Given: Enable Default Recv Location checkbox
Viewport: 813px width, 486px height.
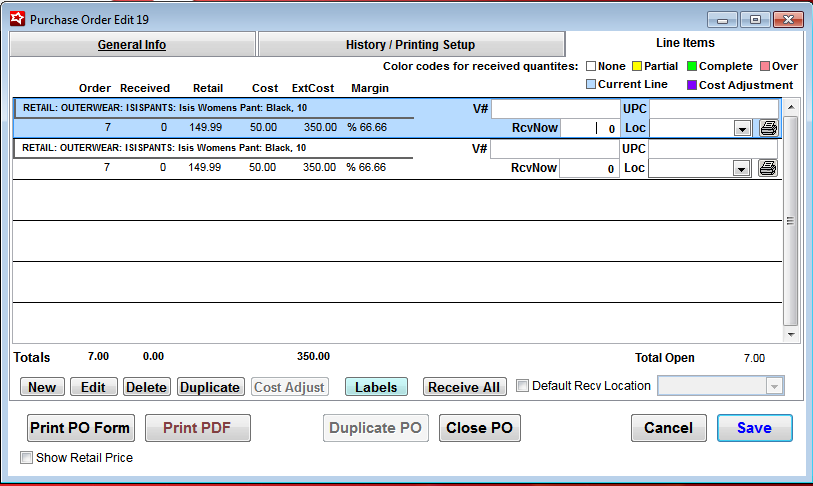Looking at the screenshot, I should pos(522,386).
